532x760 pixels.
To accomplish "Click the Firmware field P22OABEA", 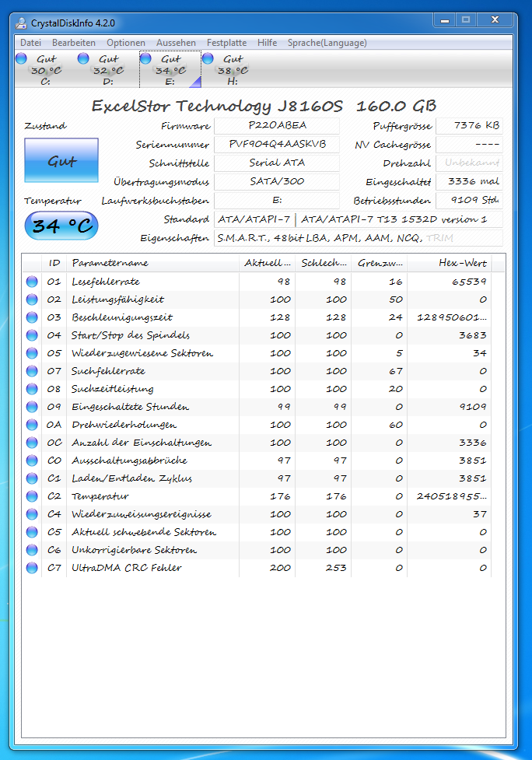I will (x=277, y=125).
